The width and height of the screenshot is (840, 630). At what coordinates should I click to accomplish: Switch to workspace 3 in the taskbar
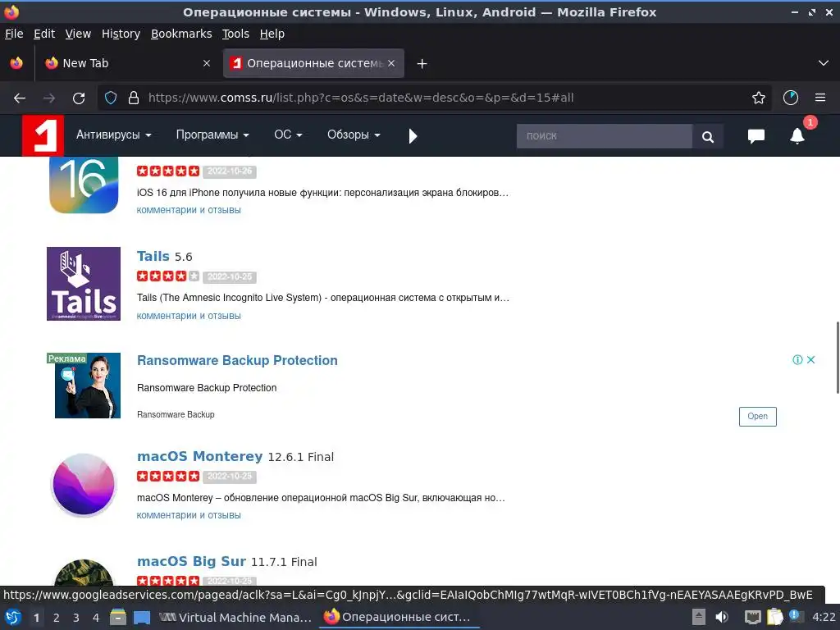click(x=76, y=618)
